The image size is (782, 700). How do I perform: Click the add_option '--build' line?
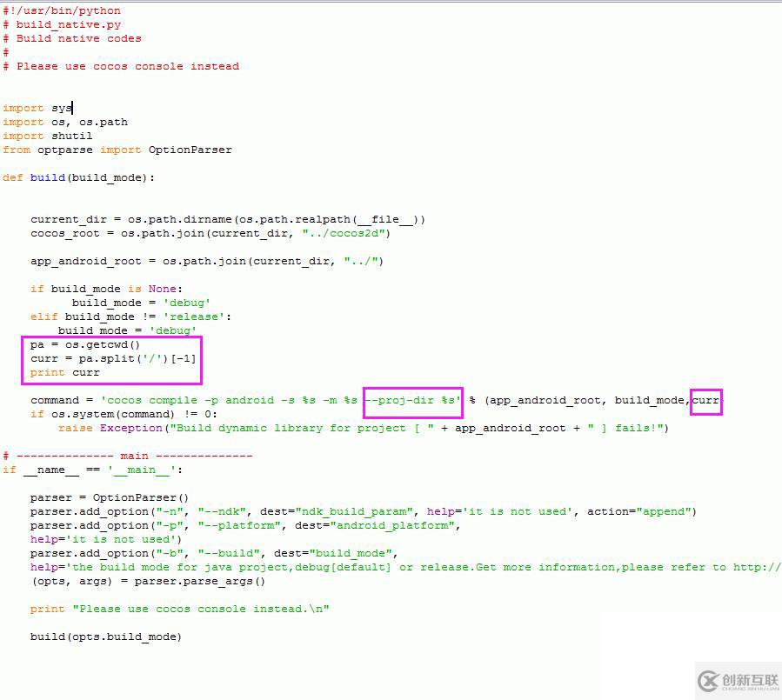(214, 554)
